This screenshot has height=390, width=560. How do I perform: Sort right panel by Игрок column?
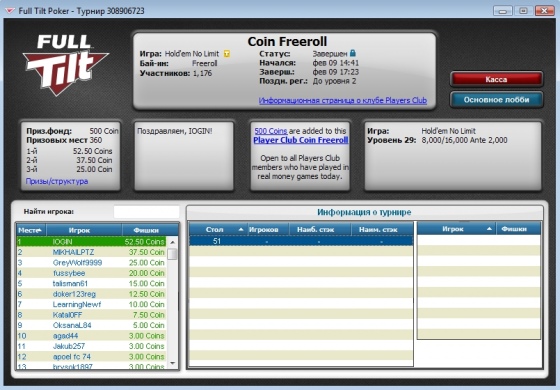(457, 229)
